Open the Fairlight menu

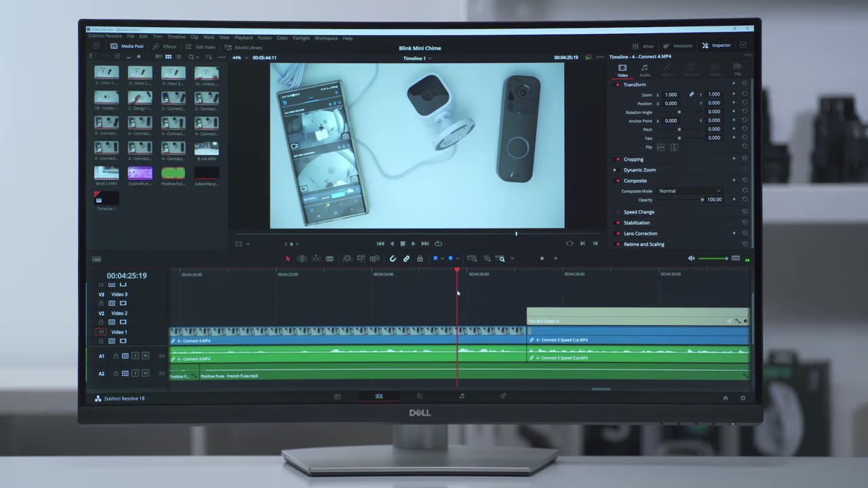click(301, 38)
